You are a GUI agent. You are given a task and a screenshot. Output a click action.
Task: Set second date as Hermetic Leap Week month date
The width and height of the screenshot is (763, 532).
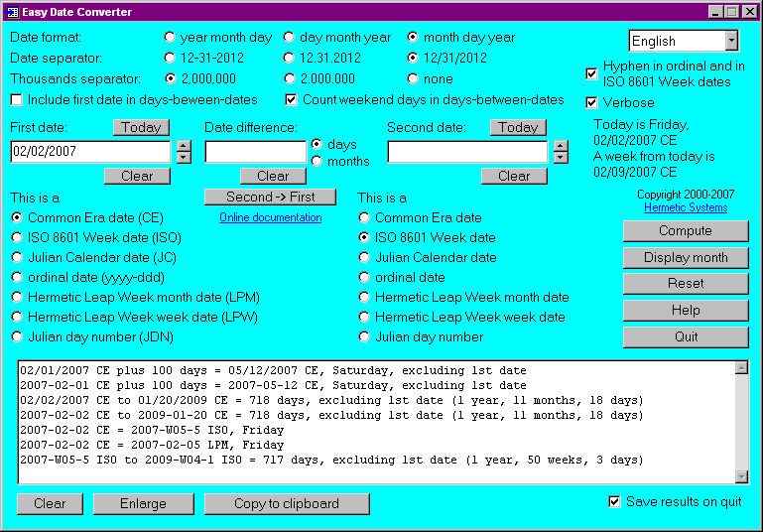[x=364, y=297]
